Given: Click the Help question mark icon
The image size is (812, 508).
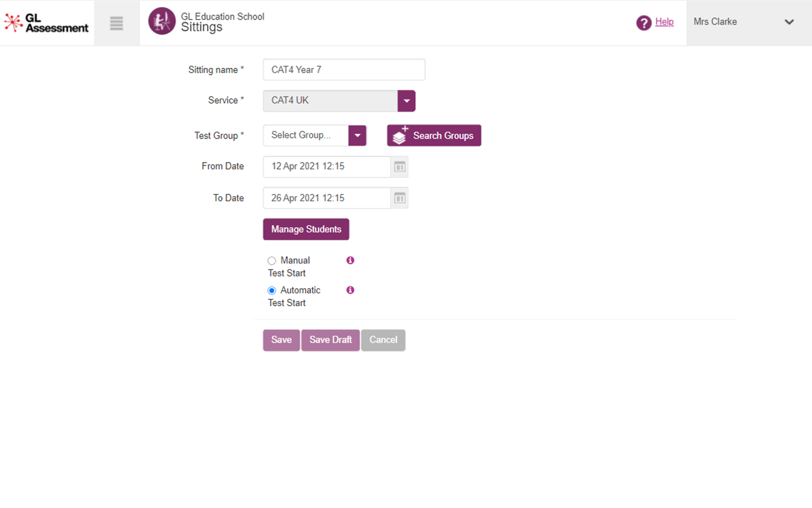Looking at the screenshot, I should [x=644, y=23].
